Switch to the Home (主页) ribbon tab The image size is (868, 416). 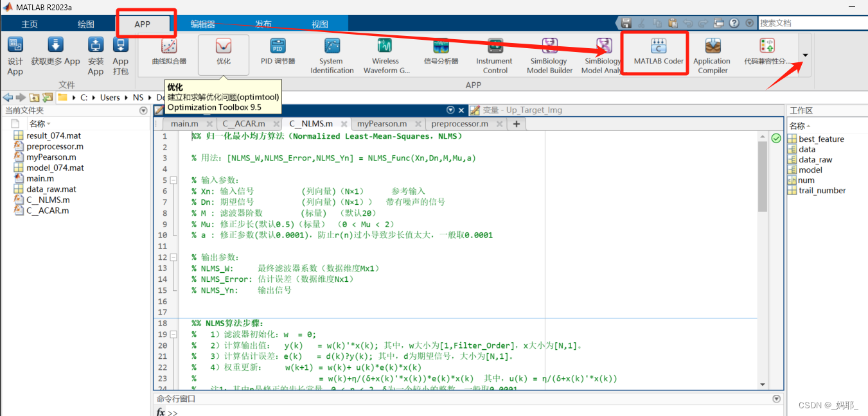tap(30, 24)
